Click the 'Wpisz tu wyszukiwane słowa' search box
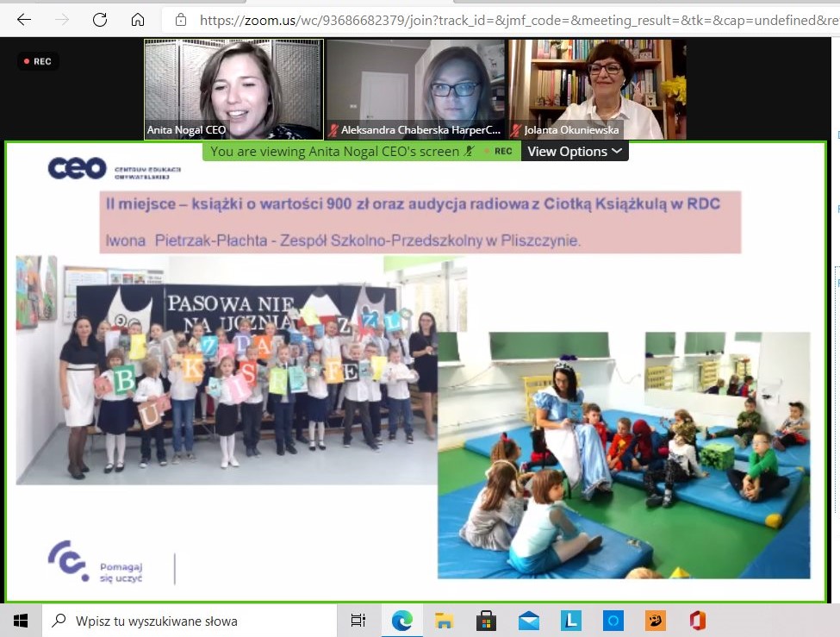Image resolution: width=840 pixels, height=637 pixels. pyautogui.click(x=190, y=621)
